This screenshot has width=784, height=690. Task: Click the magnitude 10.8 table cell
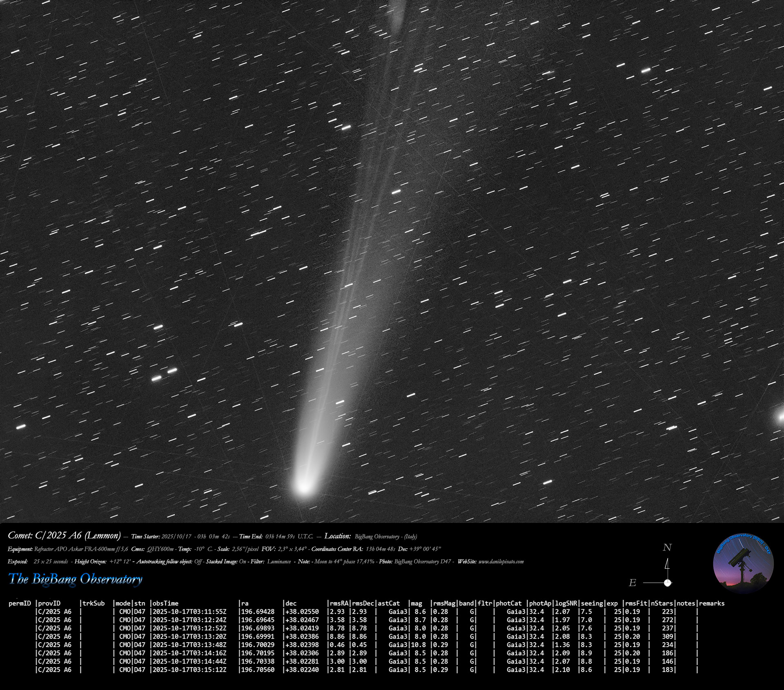pyautogui.click(x=418, y=645)
